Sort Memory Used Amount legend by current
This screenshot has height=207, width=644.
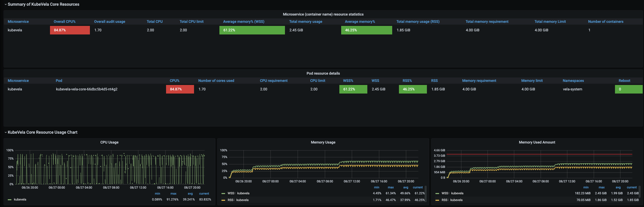tap(632, 187)
